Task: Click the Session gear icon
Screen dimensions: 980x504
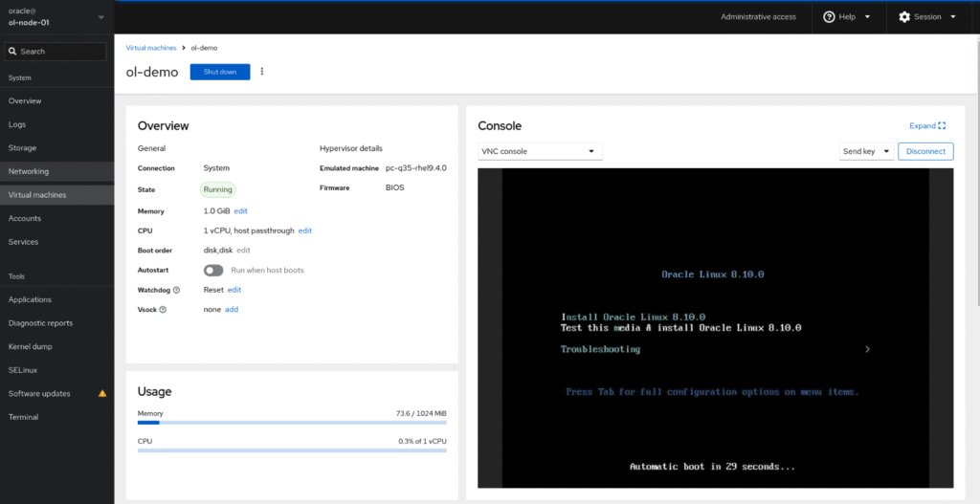Action: [x=903, y=17]
